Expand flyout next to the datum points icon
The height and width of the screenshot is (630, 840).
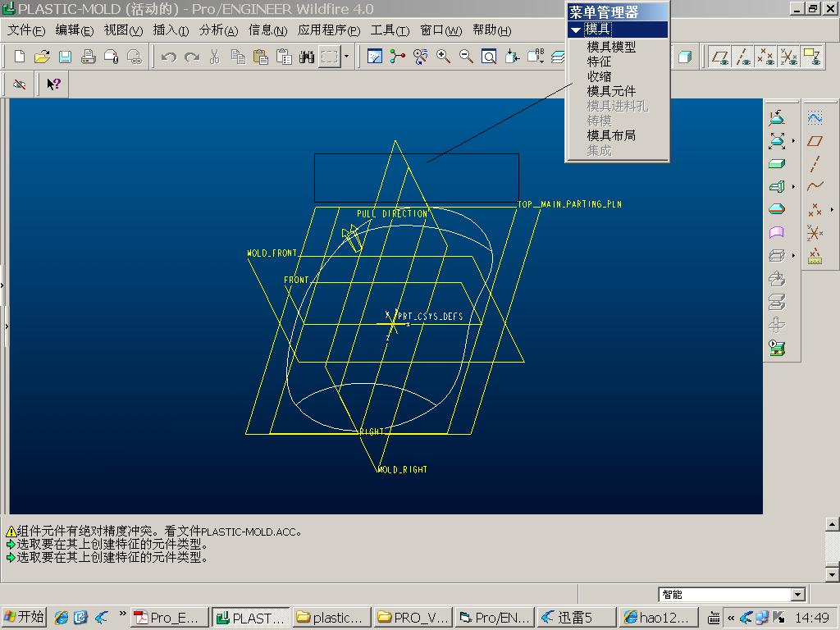tap(832, 209)
